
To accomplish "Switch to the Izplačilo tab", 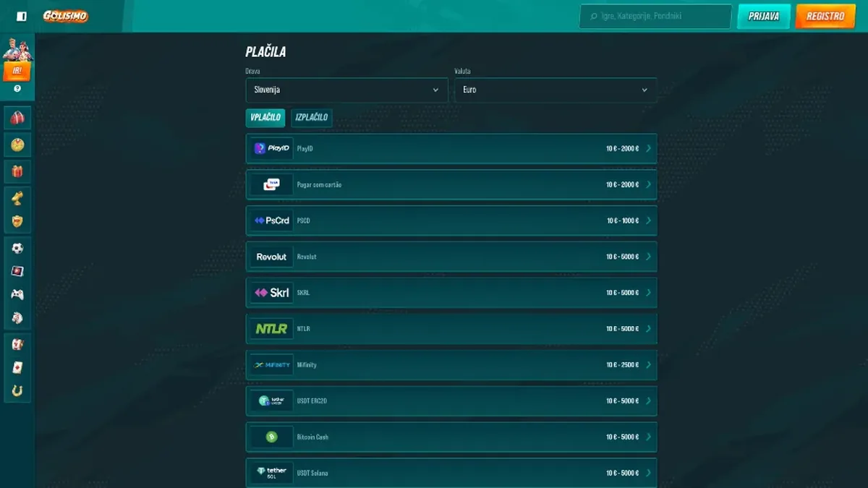I will click(312, 118).
